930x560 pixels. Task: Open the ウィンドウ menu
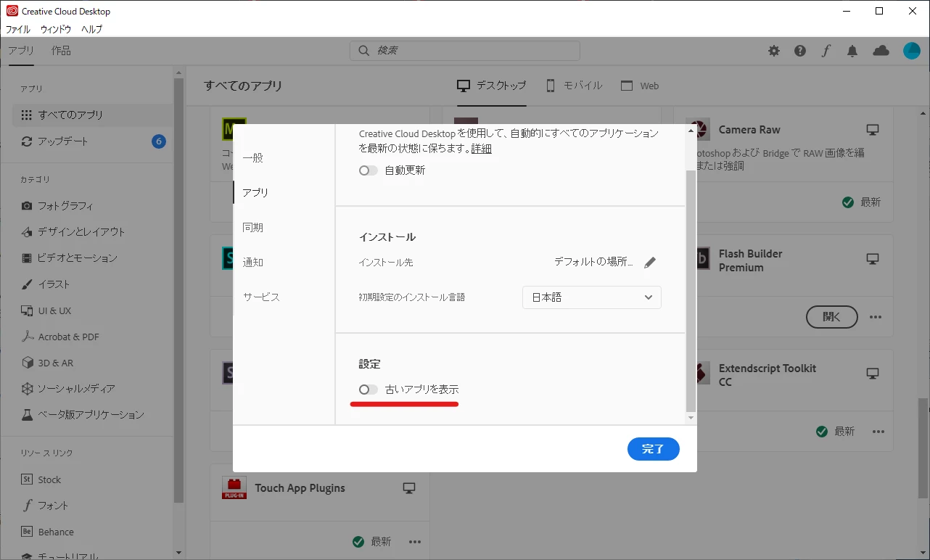[56, 30]
